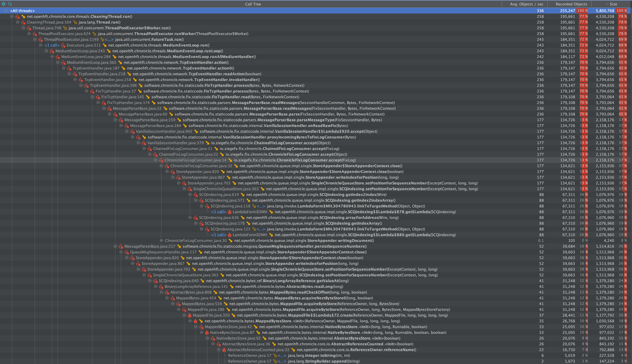The height and width of the screenshot is (364, 632).
Task: Click the flame icon on StoreAppender.writeIndexForPosition
Action: tap(178, 177)
